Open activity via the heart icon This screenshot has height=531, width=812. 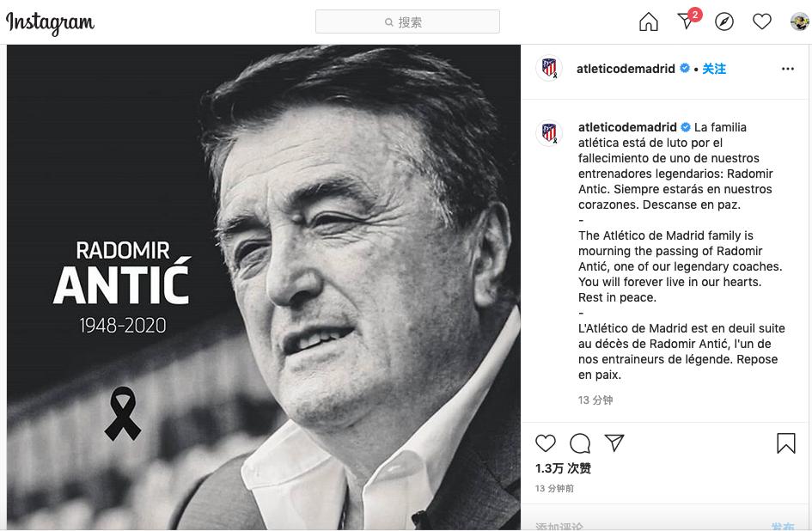(761, 20)
